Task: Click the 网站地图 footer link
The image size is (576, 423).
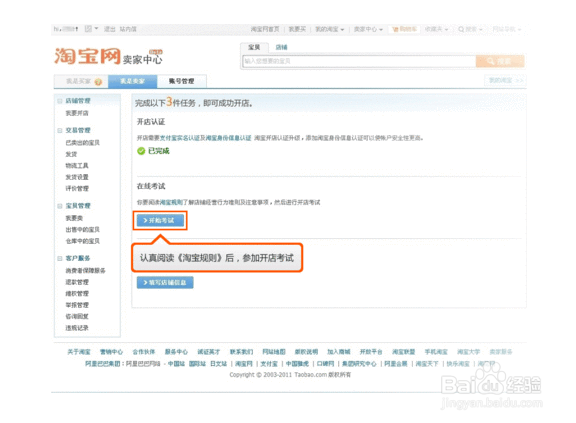Action: (274, 352)
